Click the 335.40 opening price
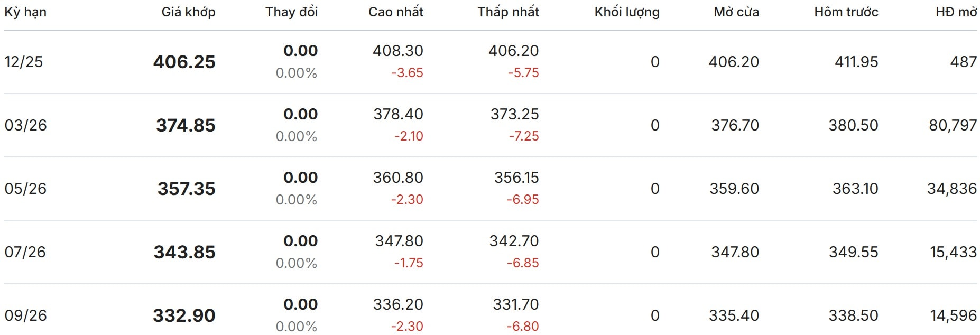980x335 pixels. 734,315
